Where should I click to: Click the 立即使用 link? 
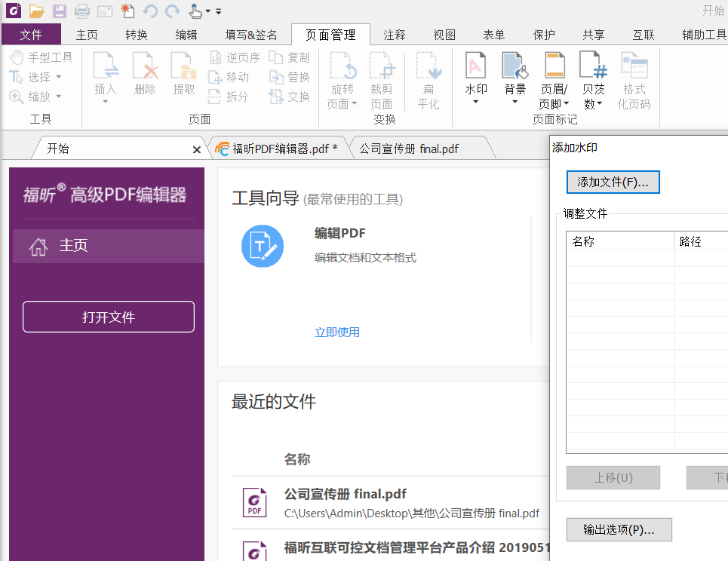pyautogui.click(x=337, y=333)
